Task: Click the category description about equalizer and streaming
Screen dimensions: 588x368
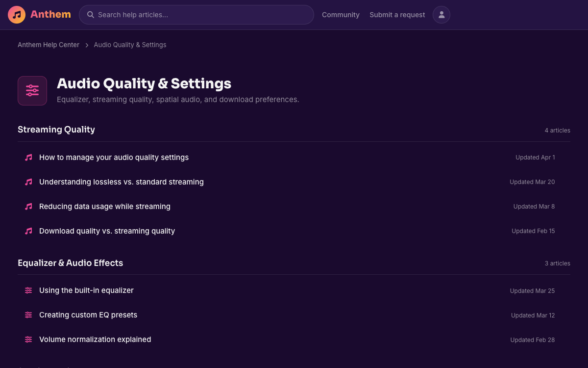Action: tap(178, 100)
